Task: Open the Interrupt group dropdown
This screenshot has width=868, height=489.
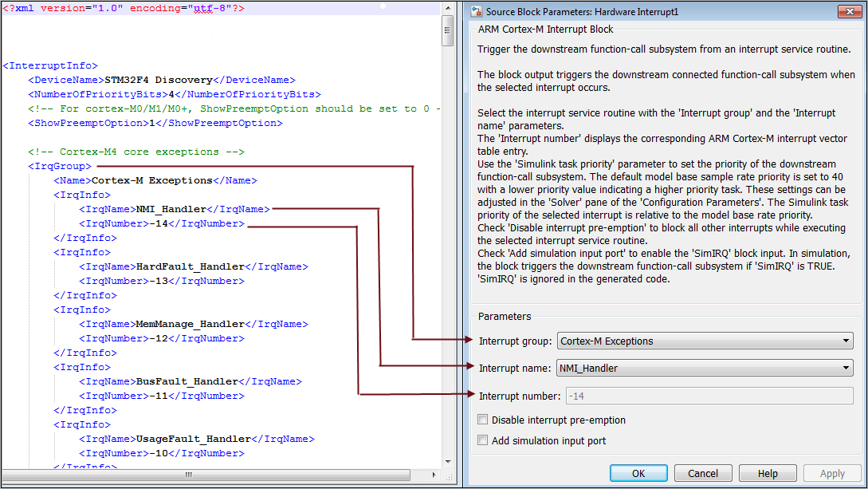Action: click(705, 341)
